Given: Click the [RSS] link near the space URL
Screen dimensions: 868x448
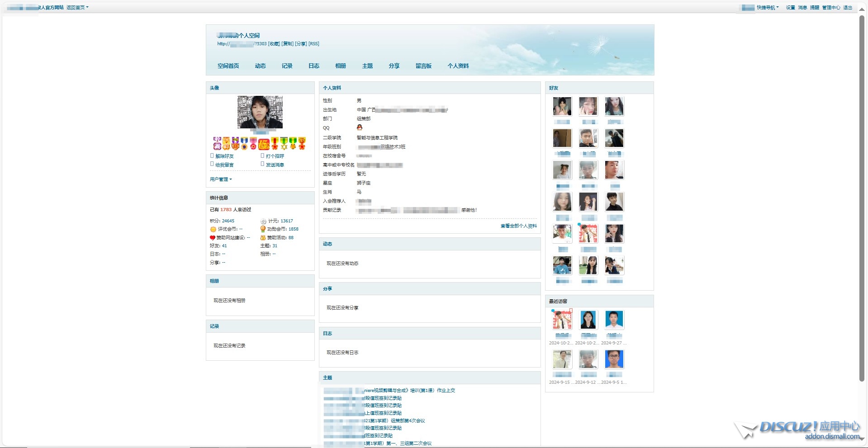Looking at the screenshot, I should pos(313,44).
